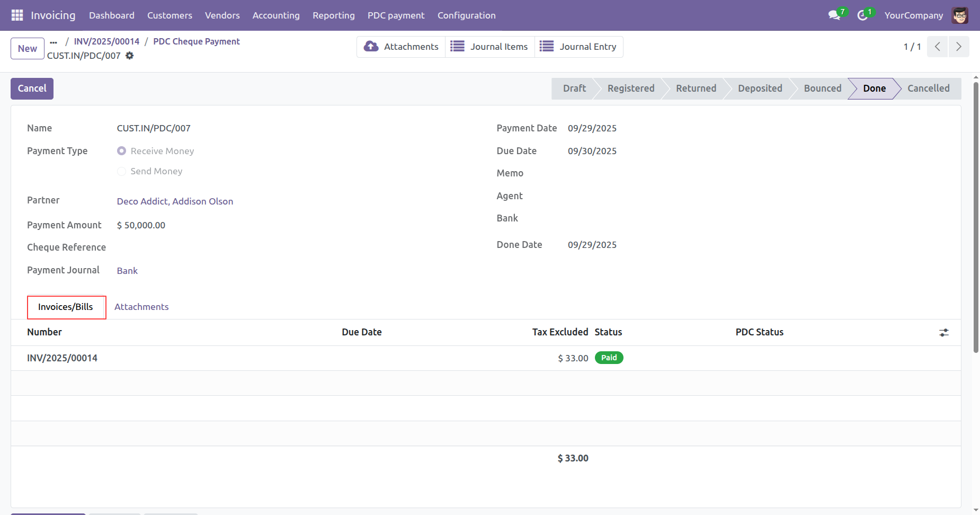This screenshot has width=980, height=515.
Task: Open the activities clock icon
Action: pyautogui.click(x=862, y=15)
